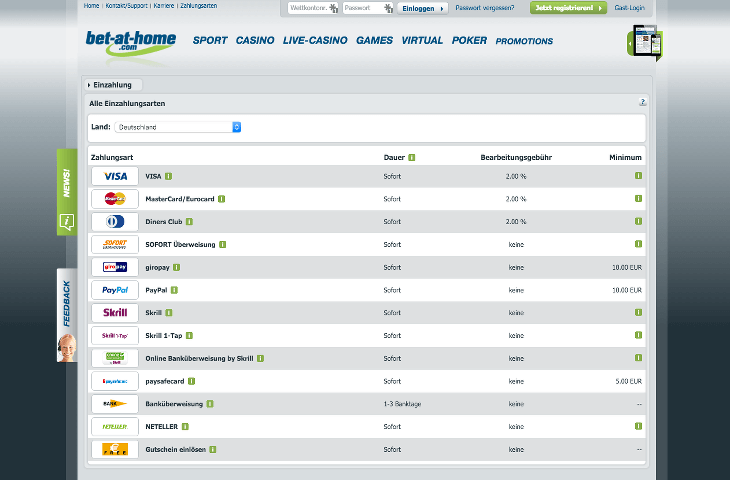Open info icon next to VISA label
Image resolution: width=730 pixels, height=480 pixels.
tap(169, 176)
